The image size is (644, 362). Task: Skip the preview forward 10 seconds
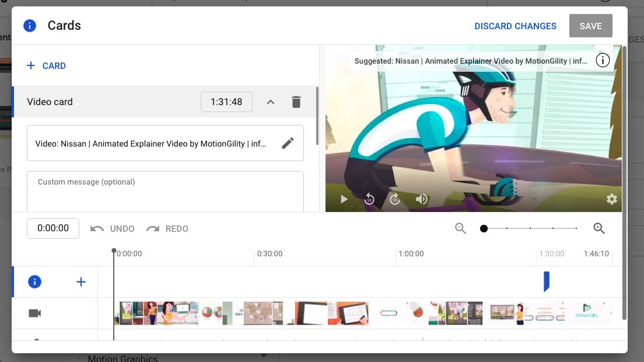click(395, 199)
